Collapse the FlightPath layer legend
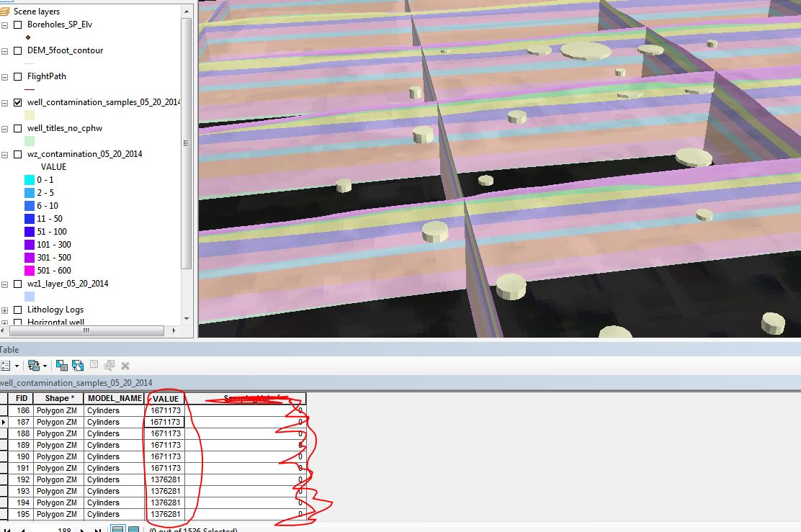Image resolution: width=801 pixels, height=532 pixels. point(4,77)
